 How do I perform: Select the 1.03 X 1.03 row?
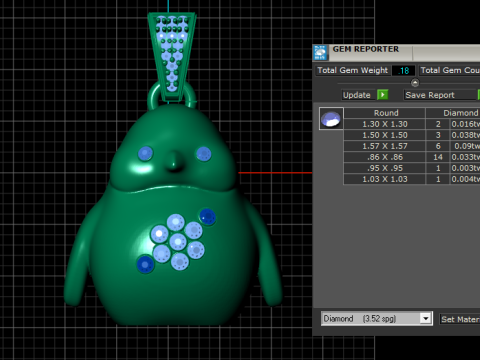click(x=412, y=179)
